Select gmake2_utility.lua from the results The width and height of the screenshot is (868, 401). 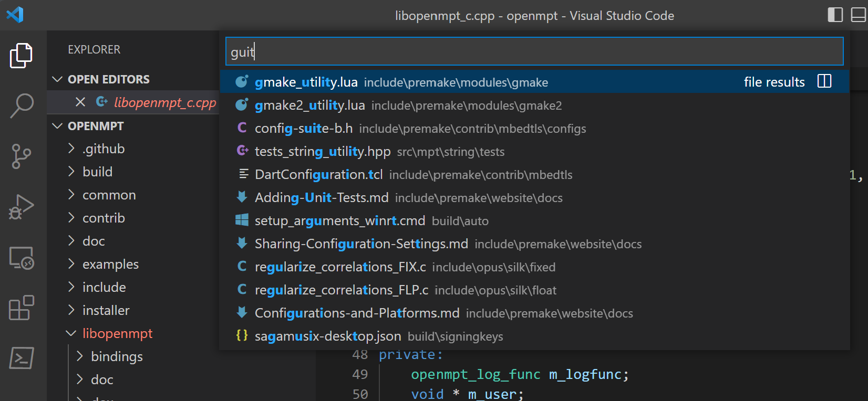tap(309, 105)
